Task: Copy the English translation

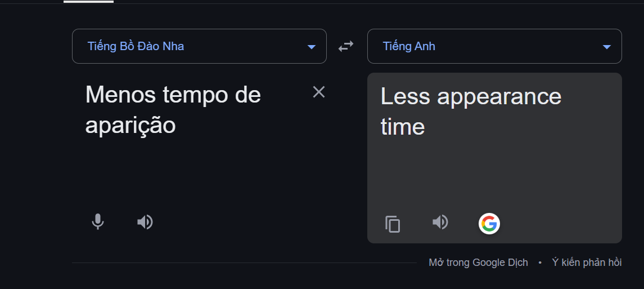Action: 393,224
